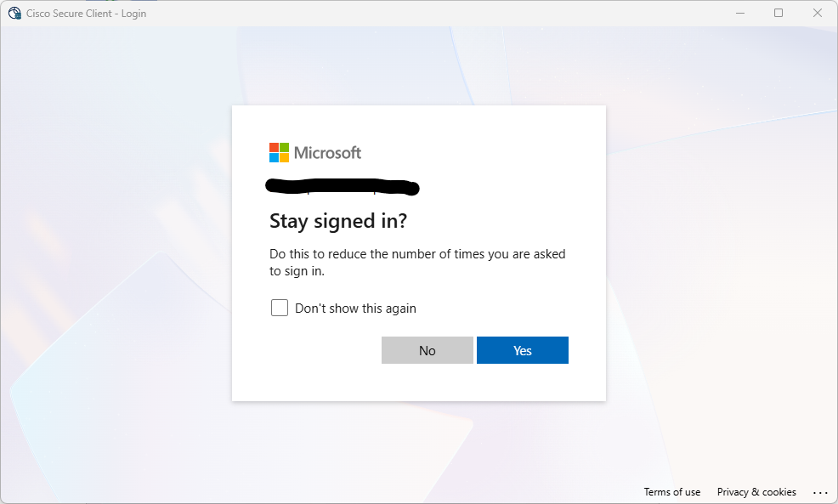The image size is (838, 504).
Task: Close the Cisco Secure Client login window
Action: [817, 14]
